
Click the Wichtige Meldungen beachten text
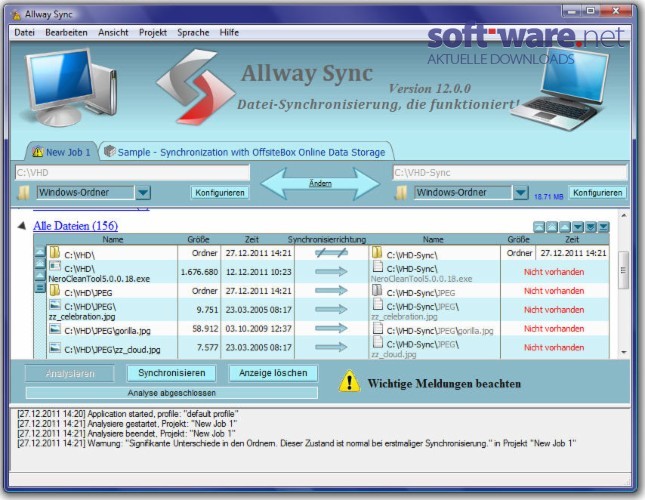tap(444, 384)
